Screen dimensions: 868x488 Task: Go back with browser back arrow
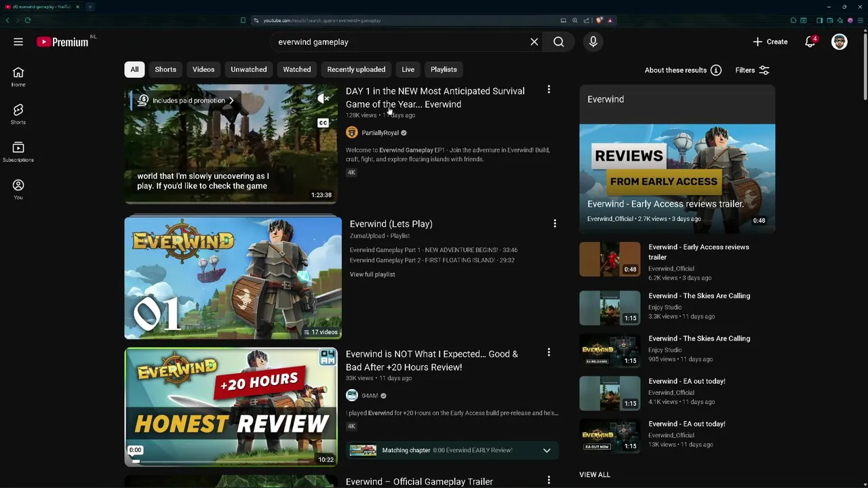(8, 20)
